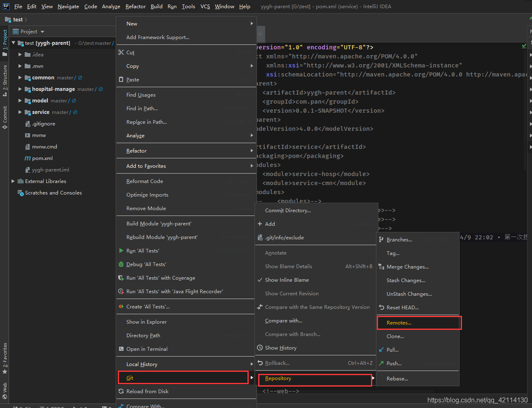Click the coverage shield icon
This screenshot has height=408, width=532.
(x=121, y=278)
